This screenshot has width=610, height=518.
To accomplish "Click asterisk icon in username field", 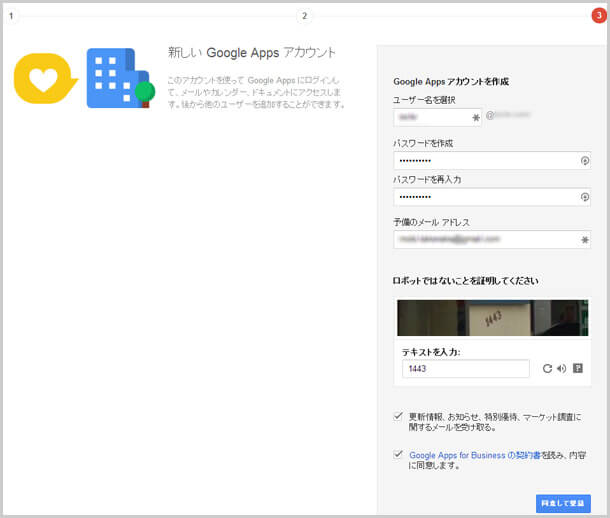I will point(476,117).
